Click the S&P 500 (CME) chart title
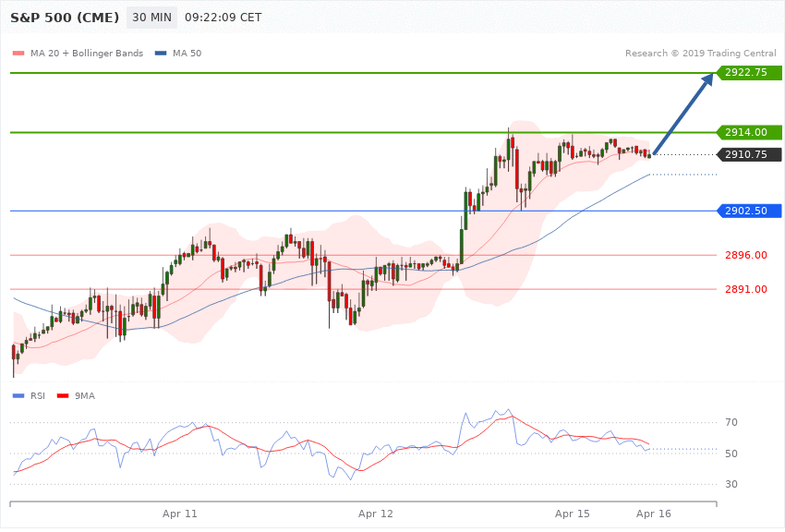Screen dimensions: 785x532 (x=65, y=18)
